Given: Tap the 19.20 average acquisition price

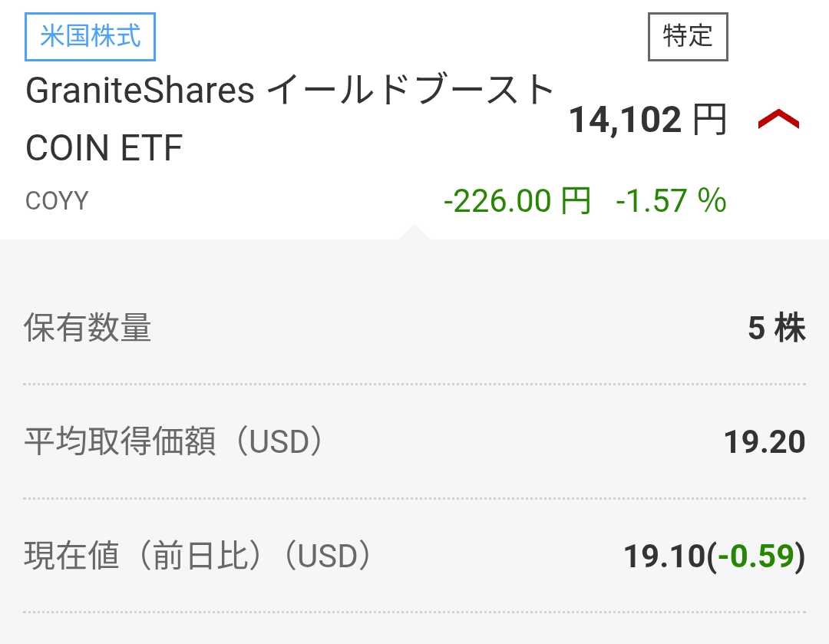Looking at the screenshot, I should tap(765, 442).
